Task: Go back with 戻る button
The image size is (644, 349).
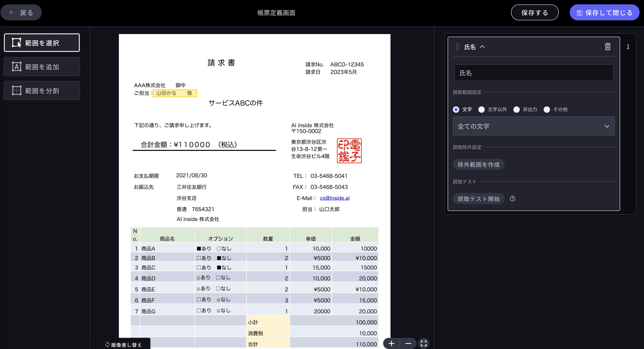Action: 21,13
